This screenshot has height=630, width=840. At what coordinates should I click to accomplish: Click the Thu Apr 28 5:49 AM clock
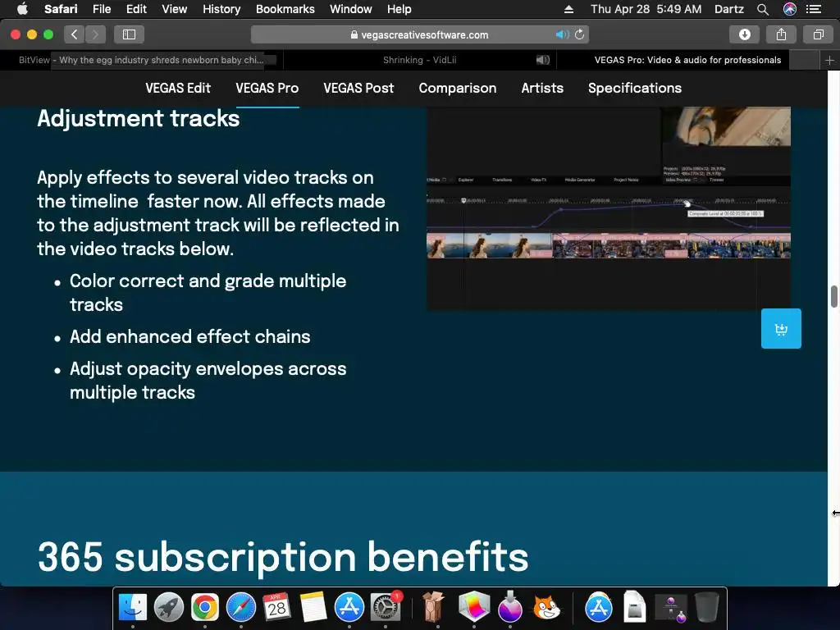646,9
